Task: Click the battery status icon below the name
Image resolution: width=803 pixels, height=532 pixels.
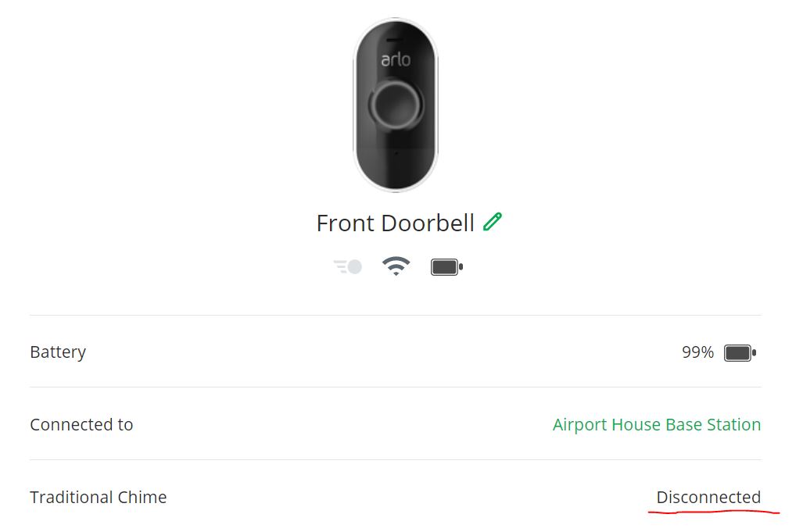Action: (x=446, y=266)
